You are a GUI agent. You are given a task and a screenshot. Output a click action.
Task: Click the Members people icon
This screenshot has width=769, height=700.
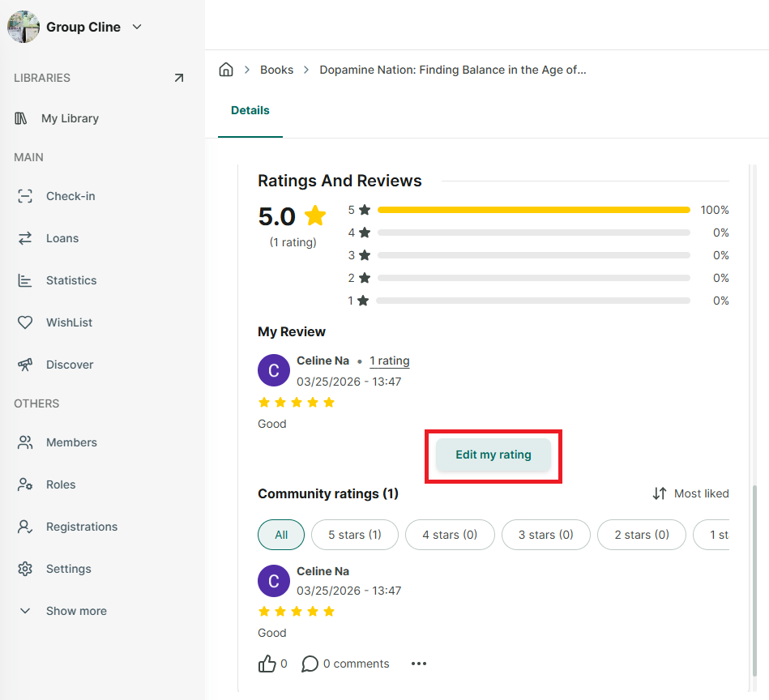(x=25, y=442)
